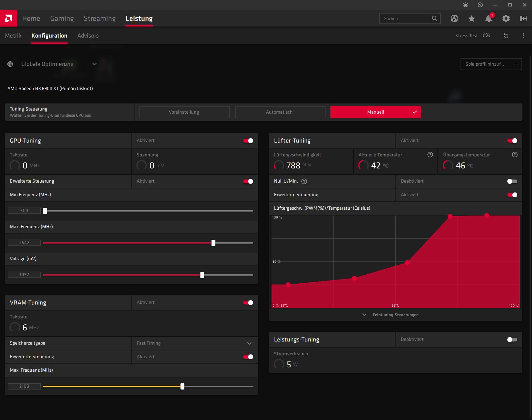Expand the Globale Optimierung profile dropdown

[x=95, y=64]
